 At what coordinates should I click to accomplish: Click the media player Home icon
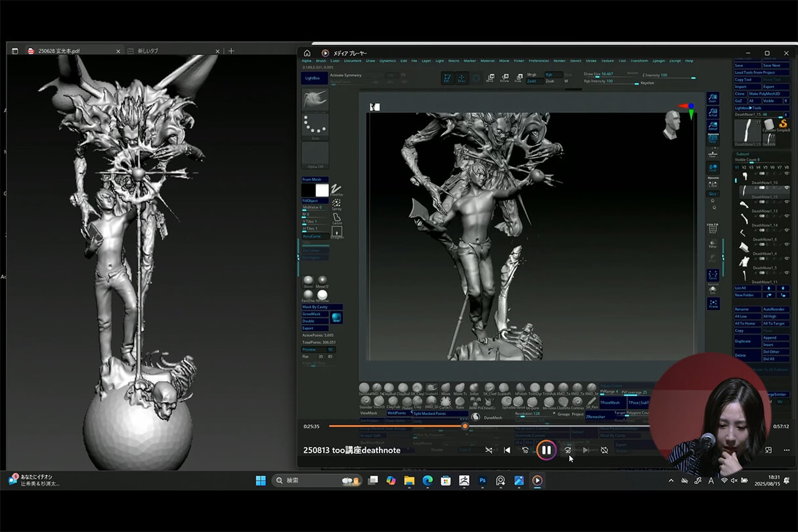pos(307,53)
